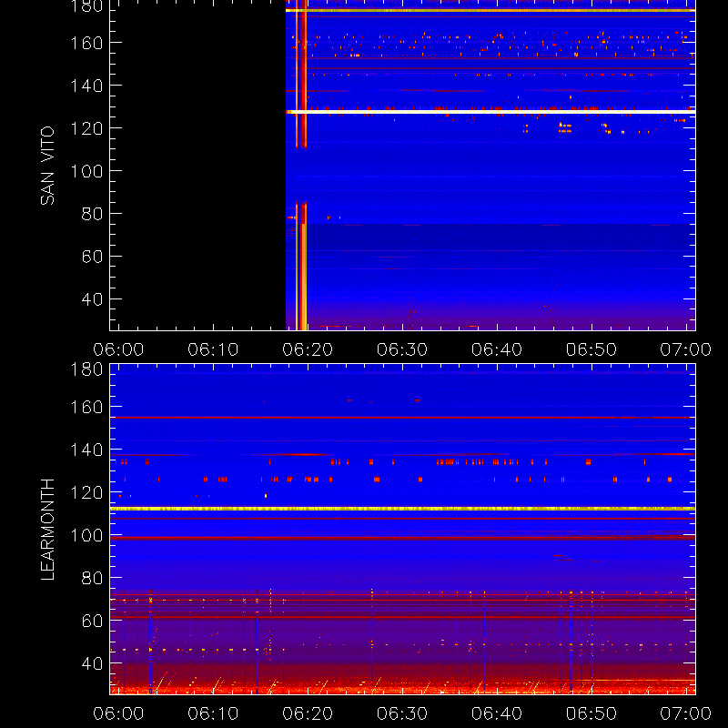Pick the 100 tick label on Learmonth axis
The height and width of the screenshot is (728, 728).
click(x=86, y=535)
